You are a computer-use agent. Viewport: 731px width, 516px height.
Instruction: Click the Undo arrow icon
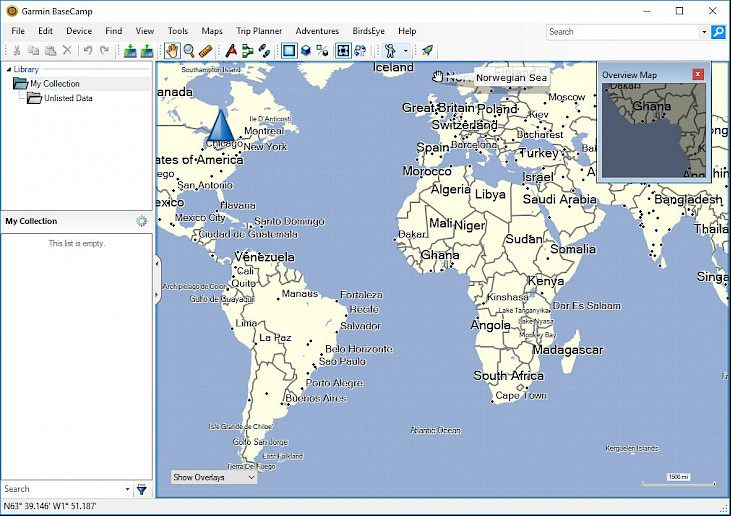click(x=88, y=50)
